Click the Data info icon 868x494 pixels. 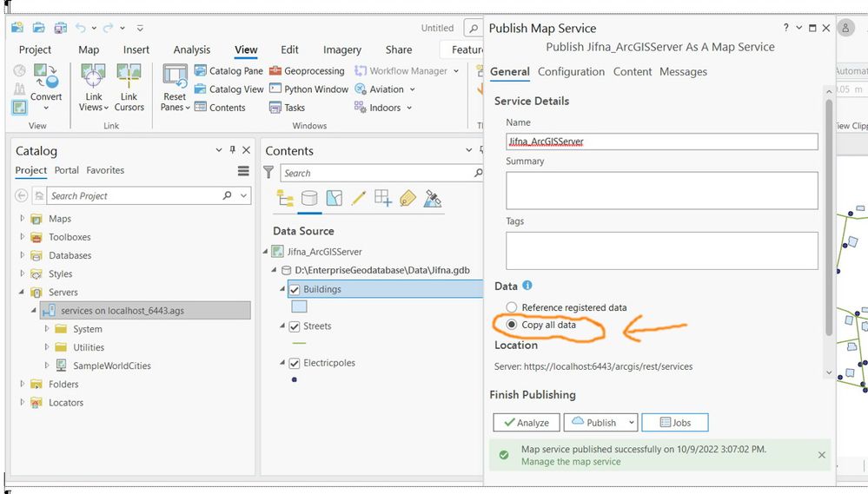coord(527,286)
